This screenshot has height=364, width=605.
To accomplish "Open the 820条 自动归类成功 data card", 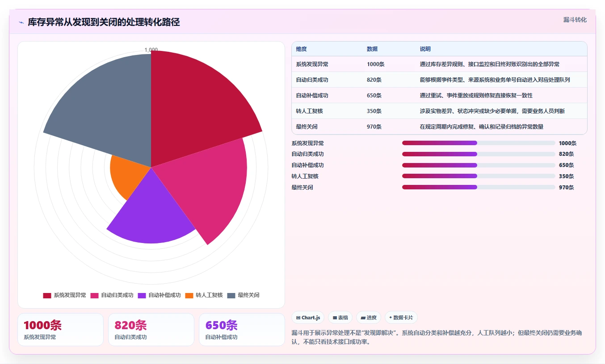I will coord(151,330).
